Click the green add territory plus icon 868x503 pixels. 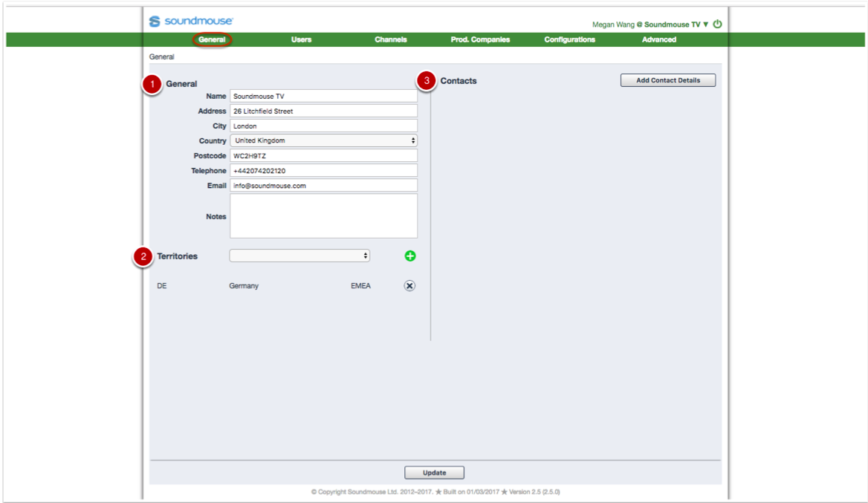point(410,256)
